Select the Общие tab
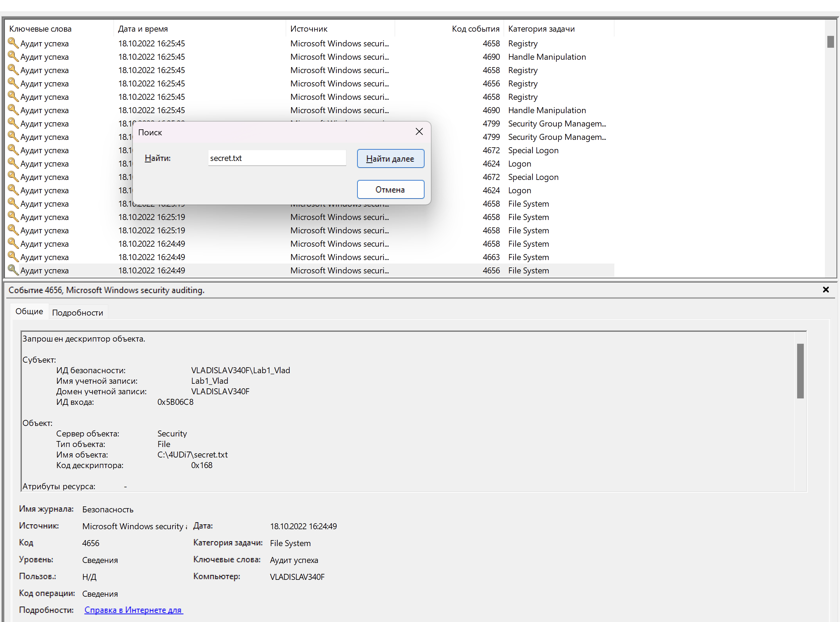The image size is (840, 622). (29, 311)
